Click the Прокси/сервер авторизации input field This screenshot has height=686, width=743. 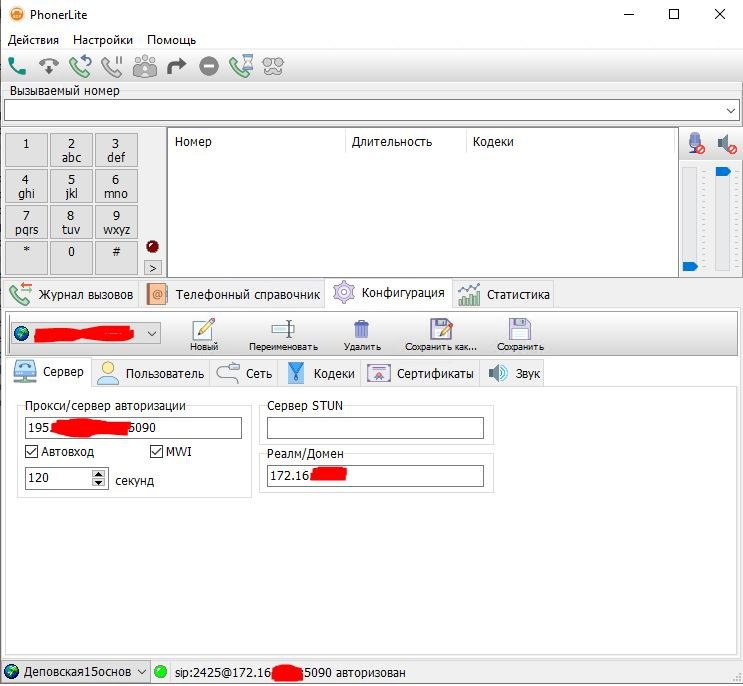[133, 428]
